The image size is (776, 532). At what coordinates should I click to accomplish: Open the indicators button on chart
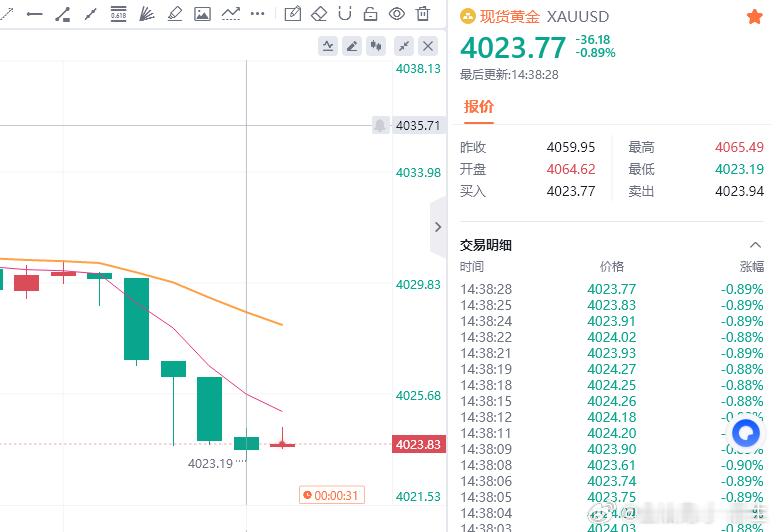(x=328, y=47)
